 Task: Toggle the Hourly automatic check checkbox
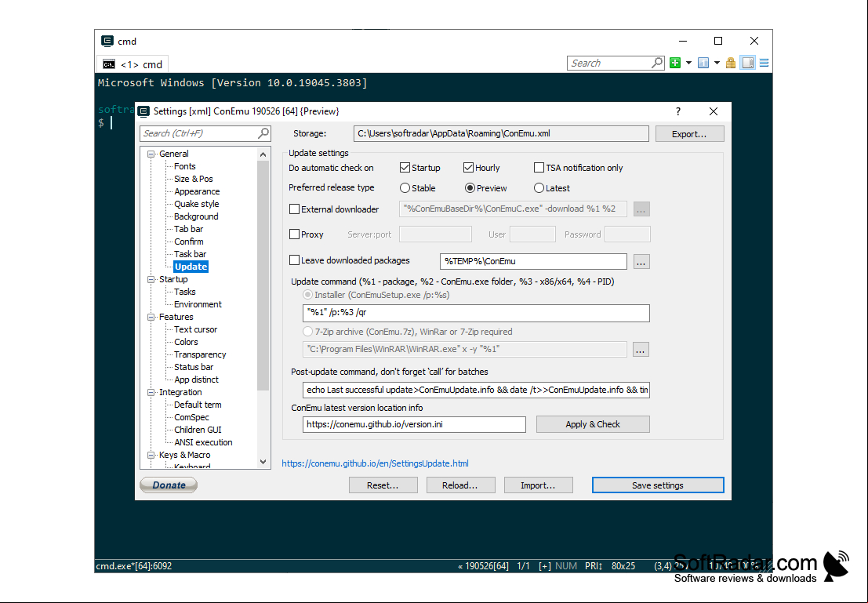click(468, 168)
